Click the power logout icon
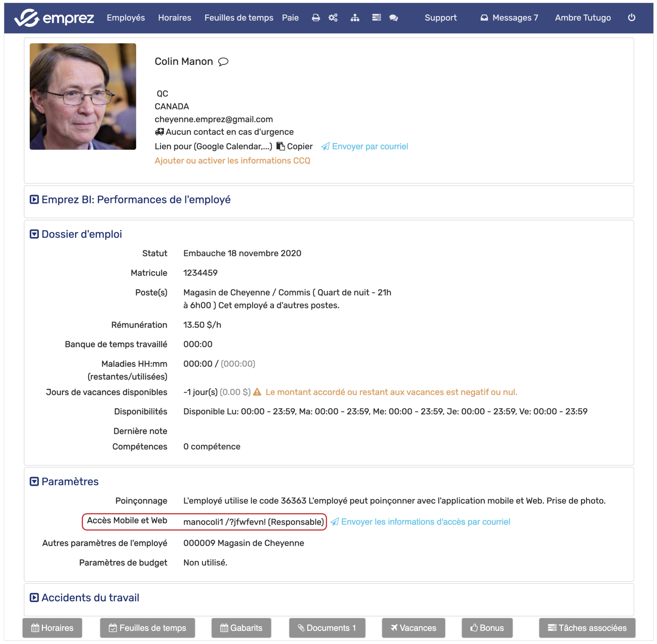 (x=631, y=18)
